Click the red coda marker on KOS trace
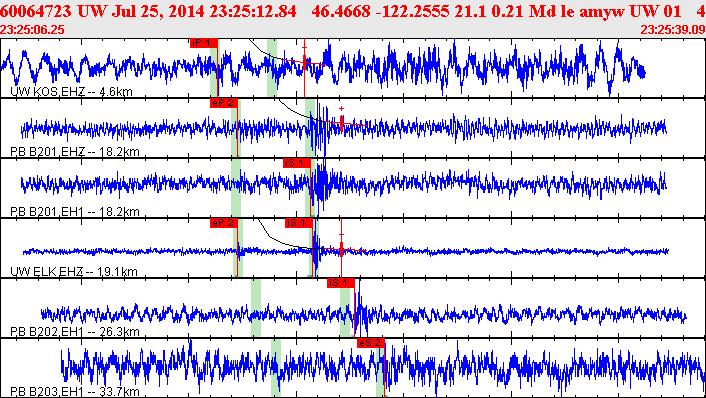This screenshot has height=398, width=706. [x=304, y=62]
